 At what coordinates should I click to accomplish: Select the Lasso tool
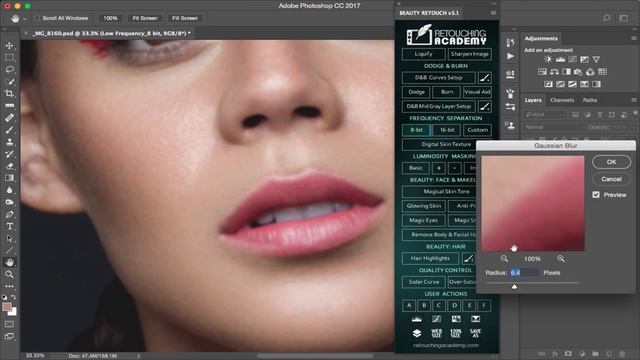9,69
